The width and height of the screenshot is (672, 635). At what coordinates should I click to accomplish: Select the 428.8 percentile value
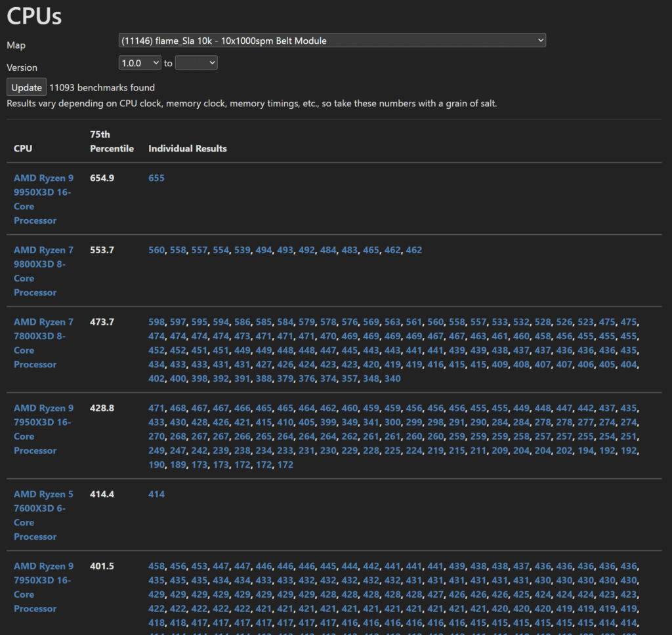(102, 408)
